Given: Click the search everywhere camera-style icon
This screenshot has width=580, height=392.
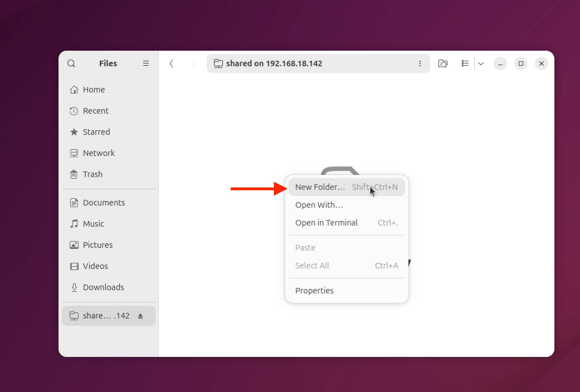Looking at the screenshot, I should click(443, 63).
